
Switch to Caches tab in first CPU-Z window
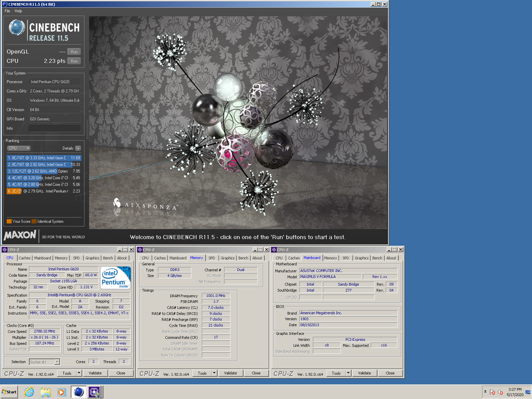point(24,258)
